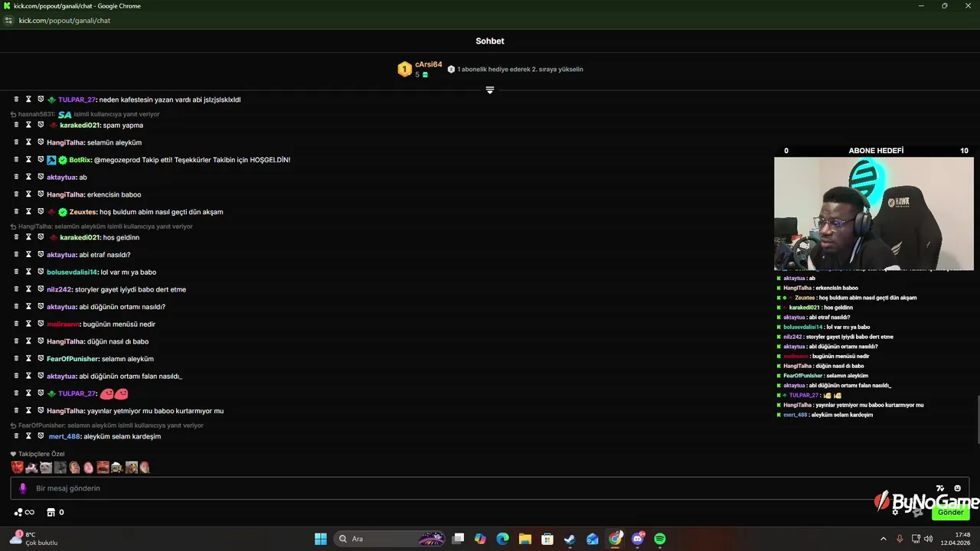Click the purple microphone icon in message box
Screen dimensions: 980x551
pos(22,488)
